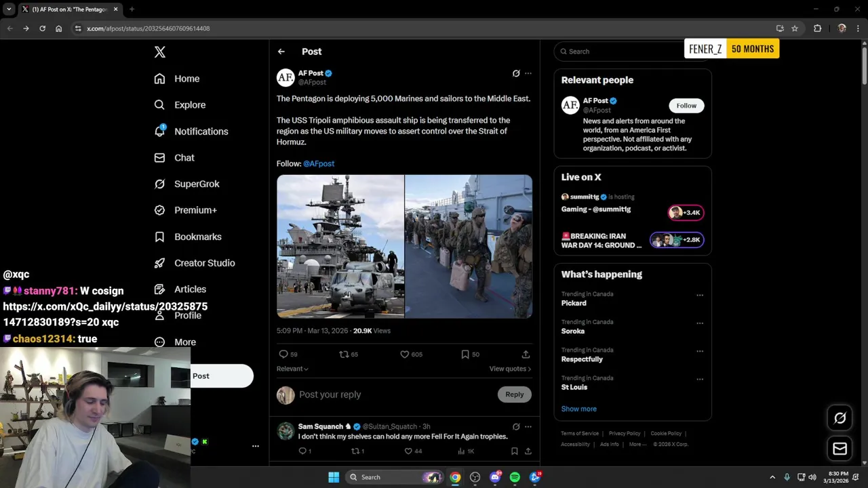Click the reply count icon on Sam Squanch's reply
Viewport: 868px width, 488px height.
[302, 451]
